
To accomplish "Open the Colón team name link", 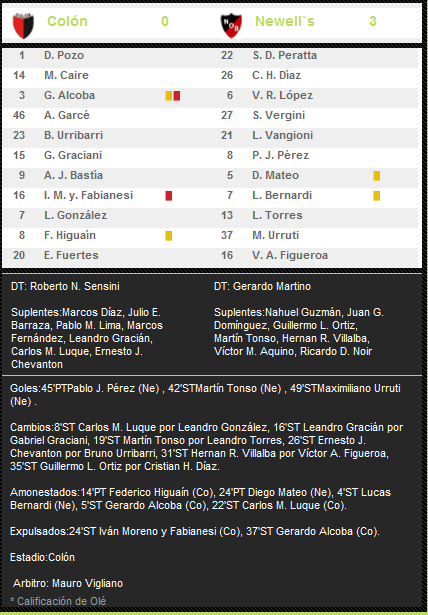I will (67, 21).
